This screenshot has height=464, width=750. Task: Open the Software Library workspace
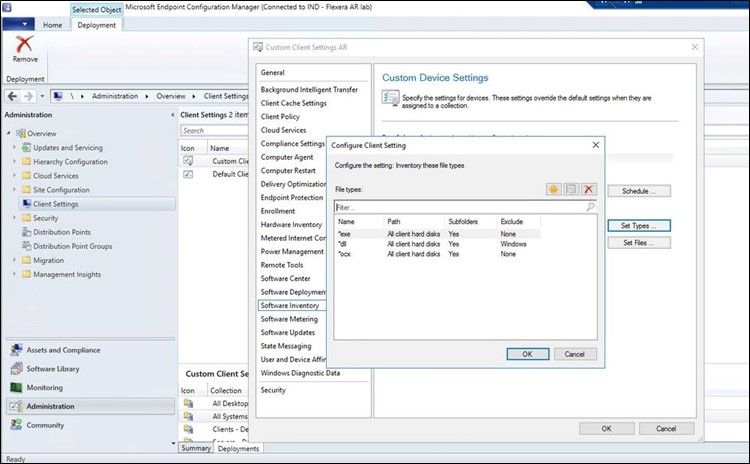click(x=53, y=369)
